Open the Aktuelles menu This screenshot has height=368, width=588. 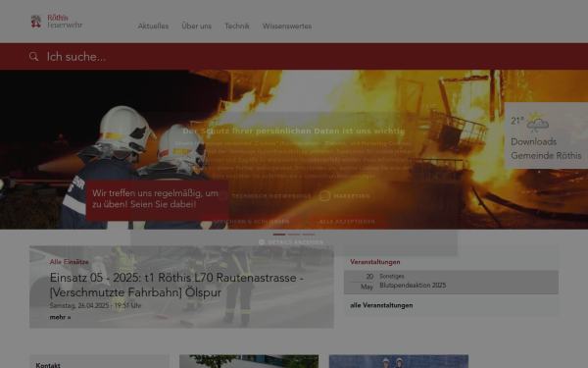click(x=153, y=26)
